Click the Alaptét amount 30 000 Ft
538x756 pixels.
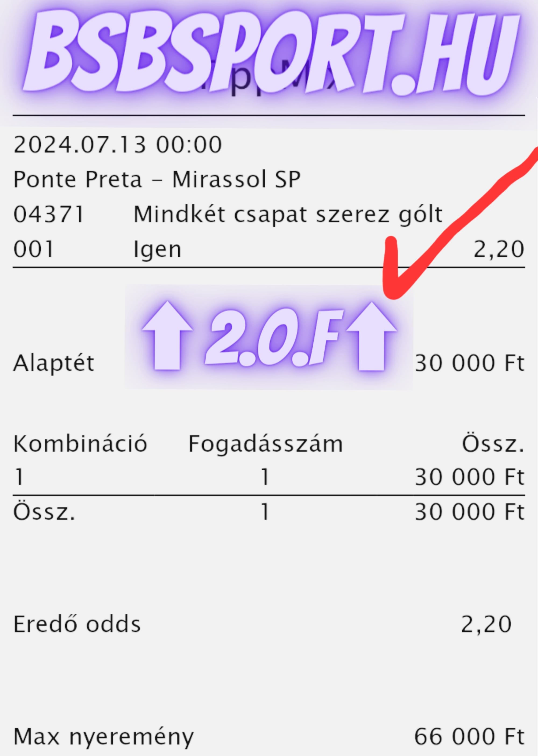470,363
